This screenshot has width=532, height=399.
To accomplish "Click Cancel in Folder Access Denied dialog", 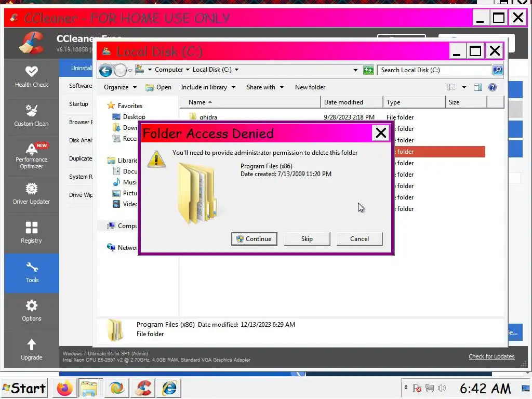I will (360, 239).
